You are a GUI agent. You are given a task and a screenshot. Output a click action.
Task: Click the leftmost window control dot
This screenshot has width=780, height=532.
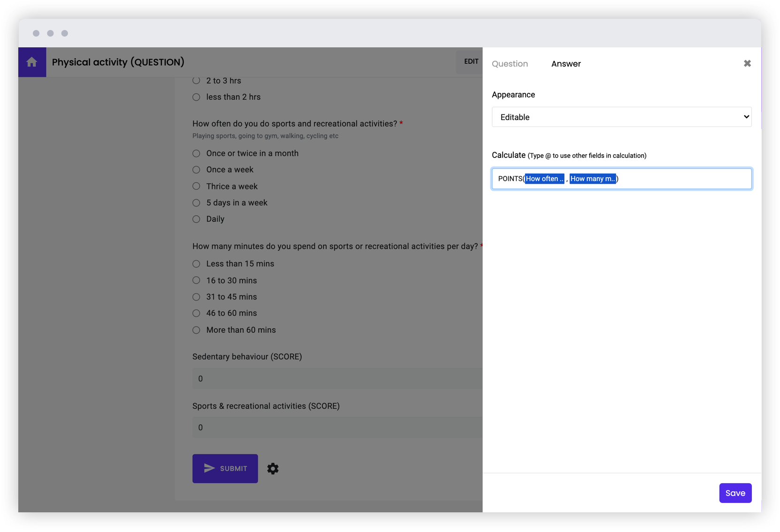click(37, 33)
